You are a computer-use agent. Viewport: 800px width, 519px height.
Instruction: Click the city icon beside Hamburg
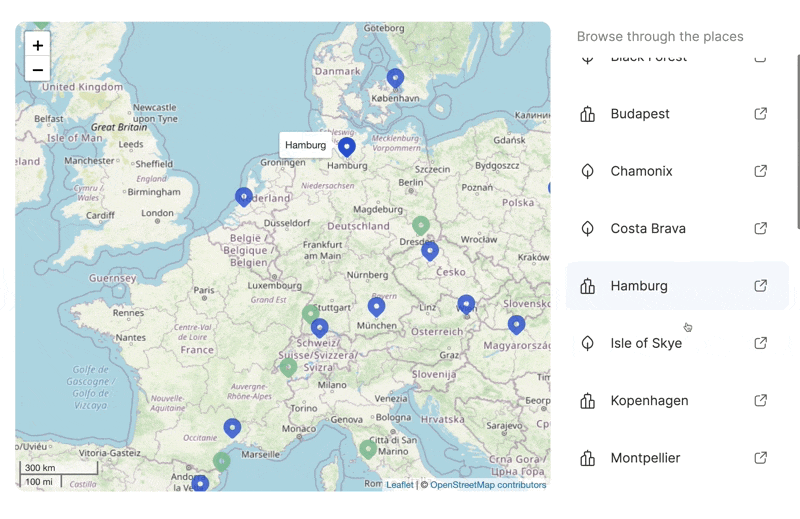(587, 286)
